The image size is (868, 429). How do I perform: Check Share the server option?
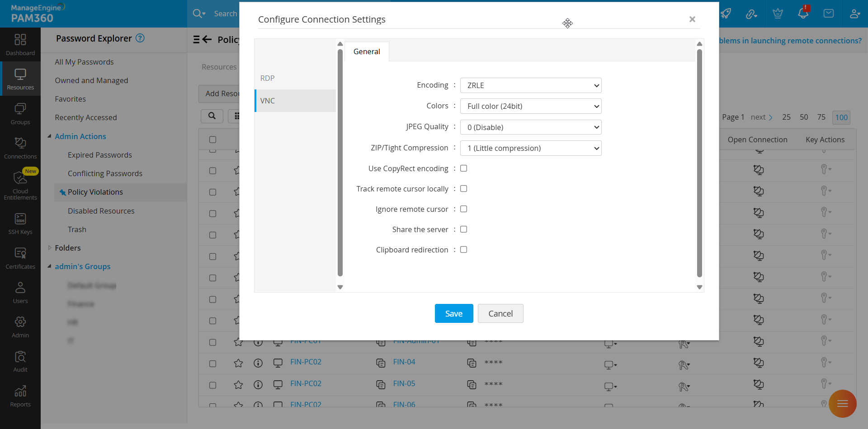tap(463, 229)
